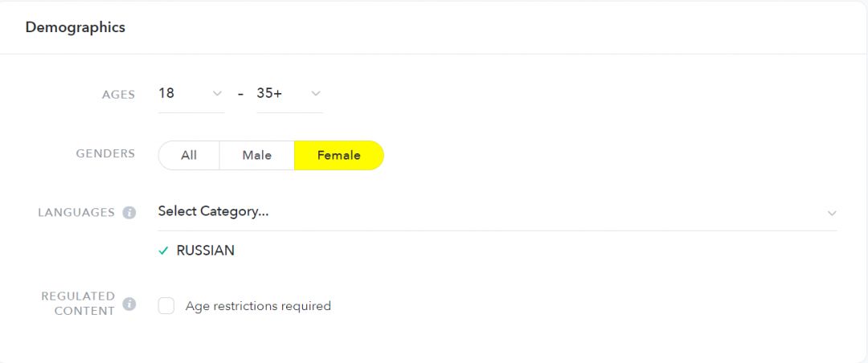The height and width of the screenshot is (363, 868).
Task: Click the Demographics section header
Action: point(76,27)
